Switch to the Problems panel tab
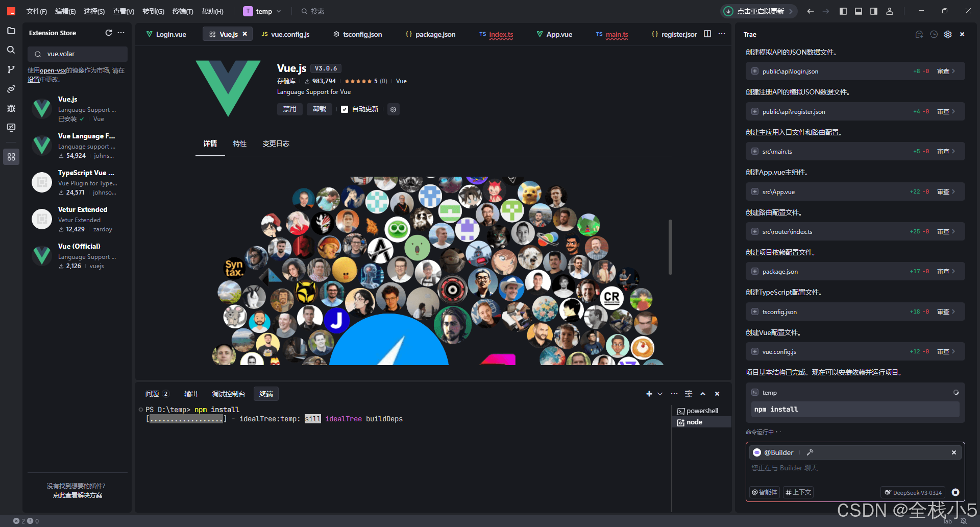The height and width of the screenshot is (527, 980). pyautogui.click(x=157, y=394)
